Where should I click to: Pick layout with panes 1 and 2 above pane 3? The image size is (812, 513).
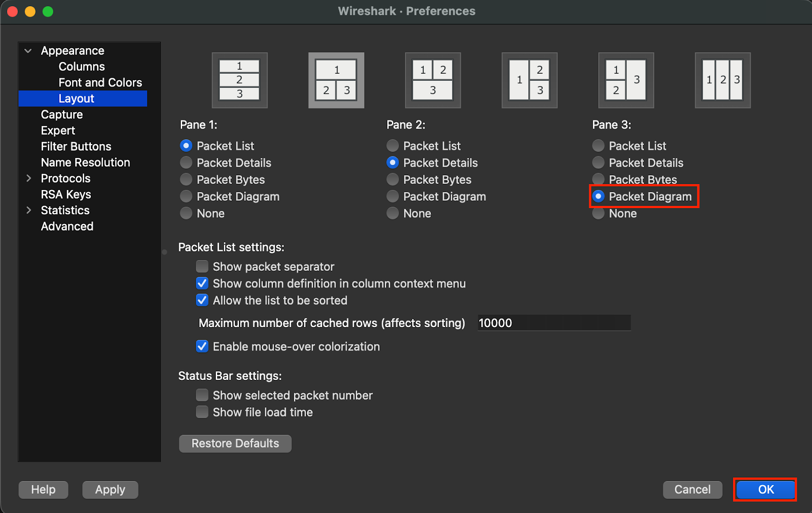(433, 80)
